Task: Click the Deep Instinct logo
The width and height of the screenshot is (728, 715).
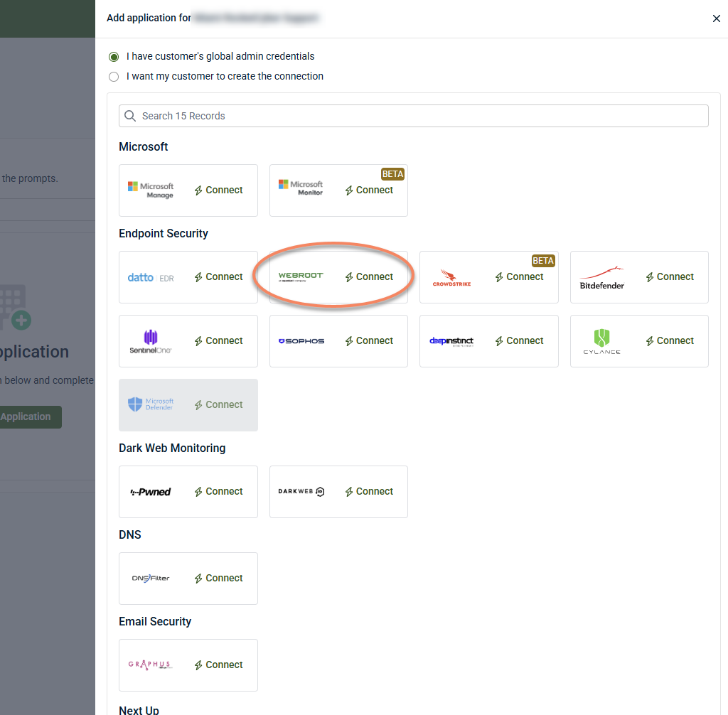Action: pyautogui.click(x=451, y=341)
